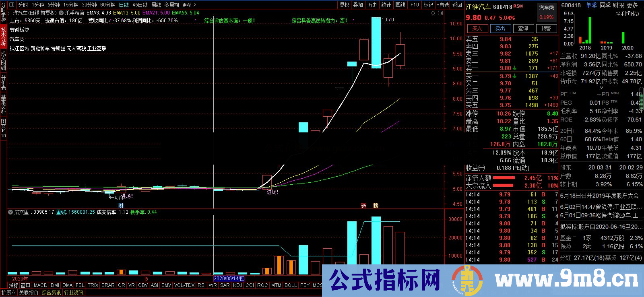This screenshot has height=297, width=644.
Task: Click the 榜 marker below the candles
Action: (x=376, y=206)
